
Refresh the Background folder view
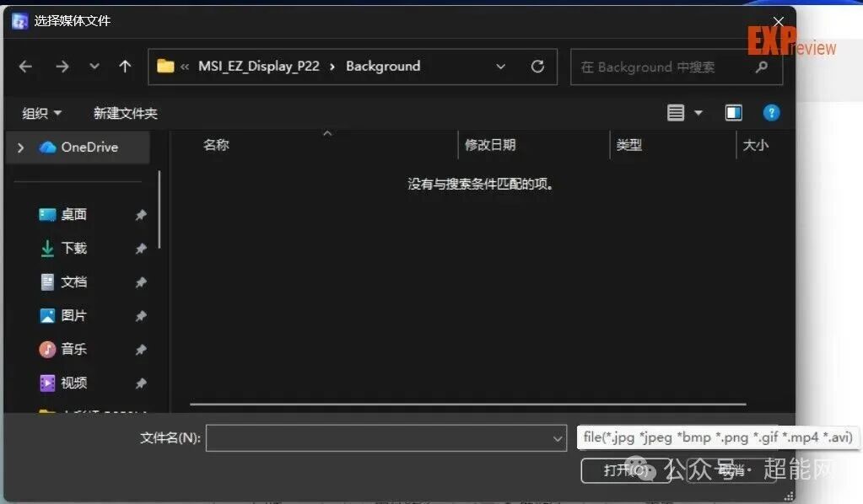point(537,67)
